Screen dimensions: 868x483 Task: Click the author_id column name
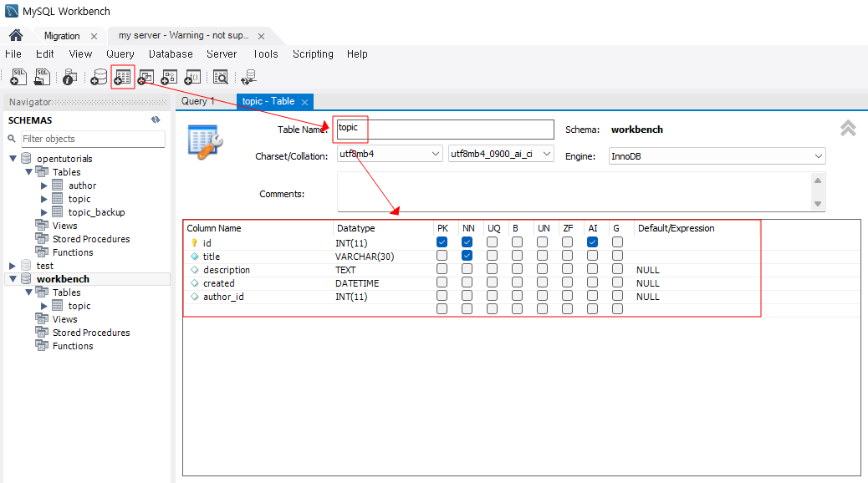tap(223, 297)
